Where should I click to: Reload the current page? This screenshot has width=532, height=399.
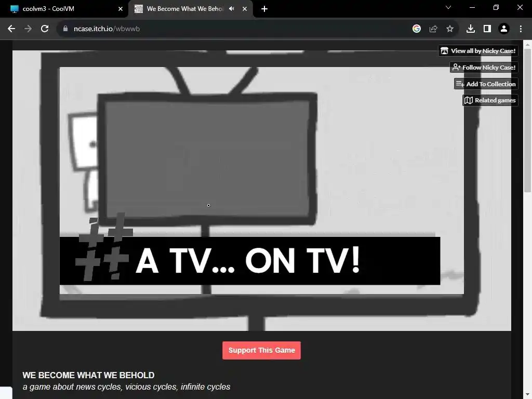tap(45, 29)
